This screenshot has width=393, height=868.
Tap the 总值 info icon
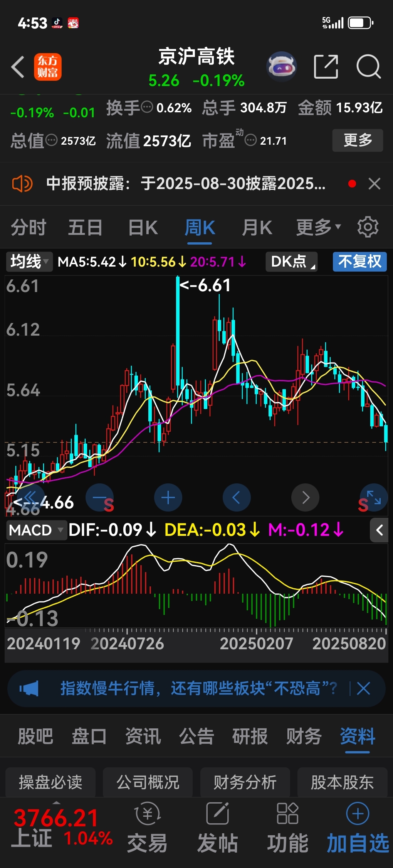pyautogui.click(x=52, y=140)
